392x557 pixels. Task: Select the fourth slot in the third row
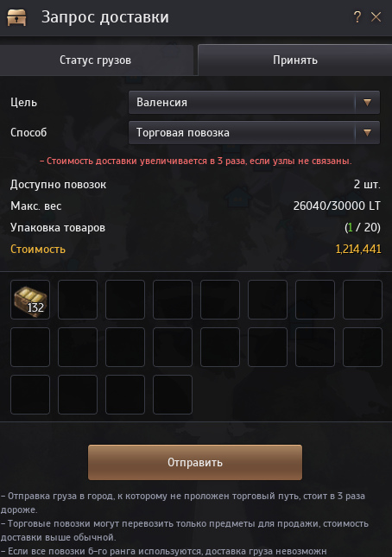pyautogui.click(x=173, y=395)
